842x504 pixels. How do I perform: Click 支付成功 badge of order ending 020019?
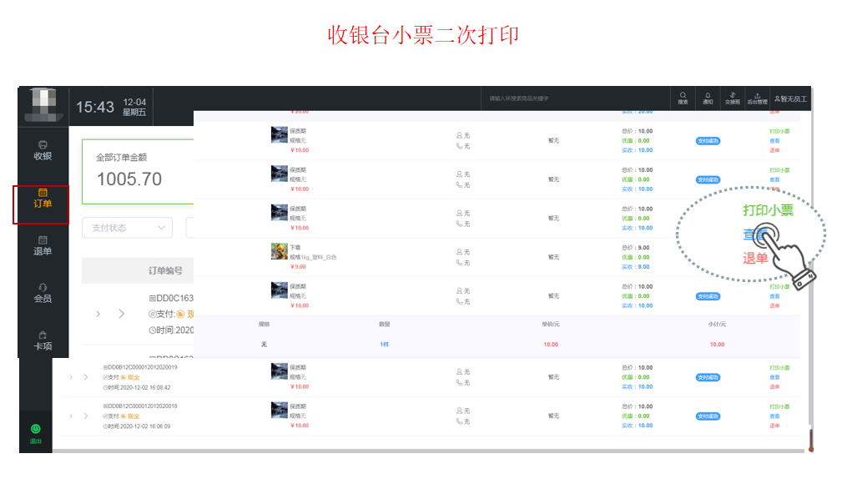point(708,378)
